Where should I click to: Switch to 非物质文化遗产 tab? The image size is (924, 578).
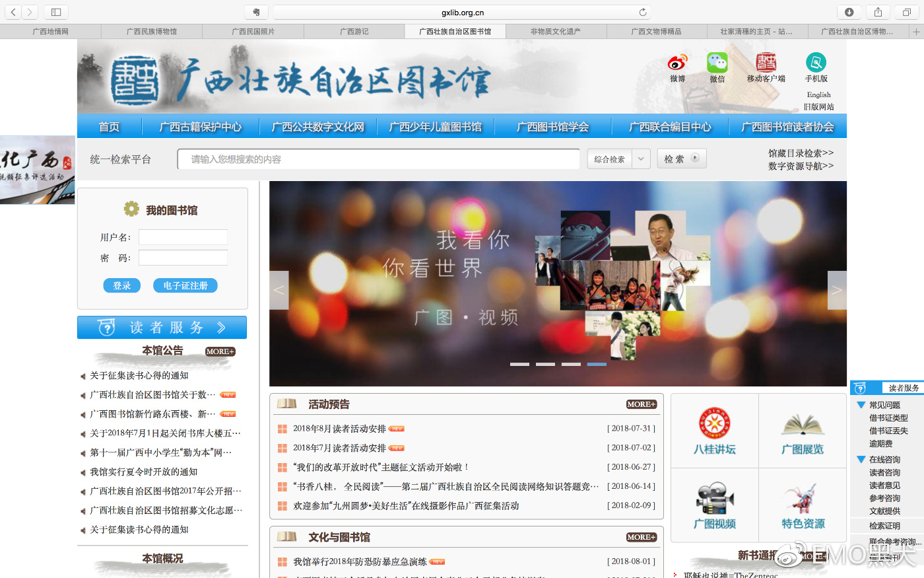tap(556, 31)
